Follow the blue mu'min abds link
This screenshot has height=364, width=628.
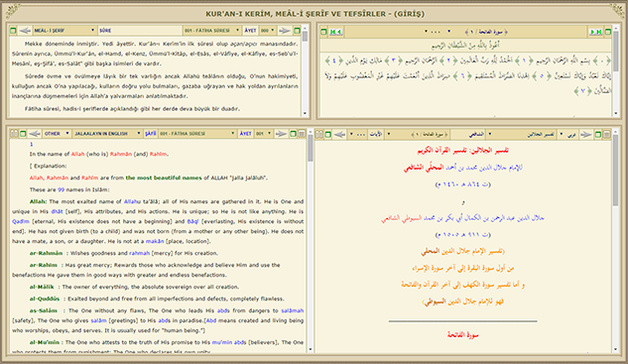click(x=229, y=342)
